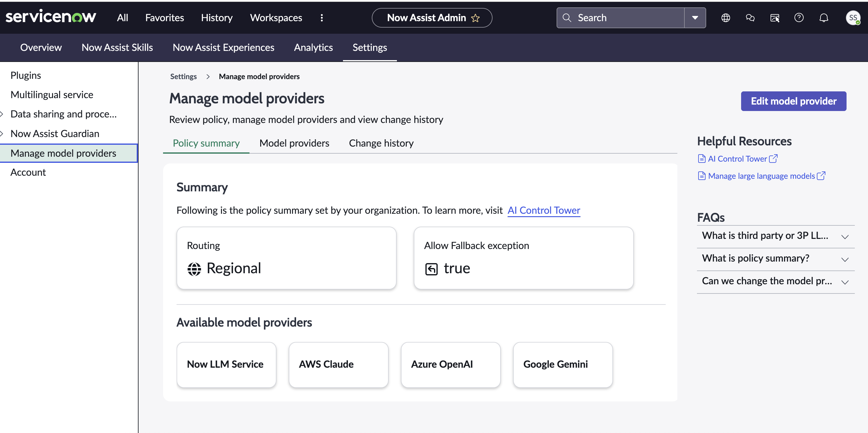868x433 pixels.
Task: Click the document icon beside AI Control Tower resource
Action: (x=702, y=159)
